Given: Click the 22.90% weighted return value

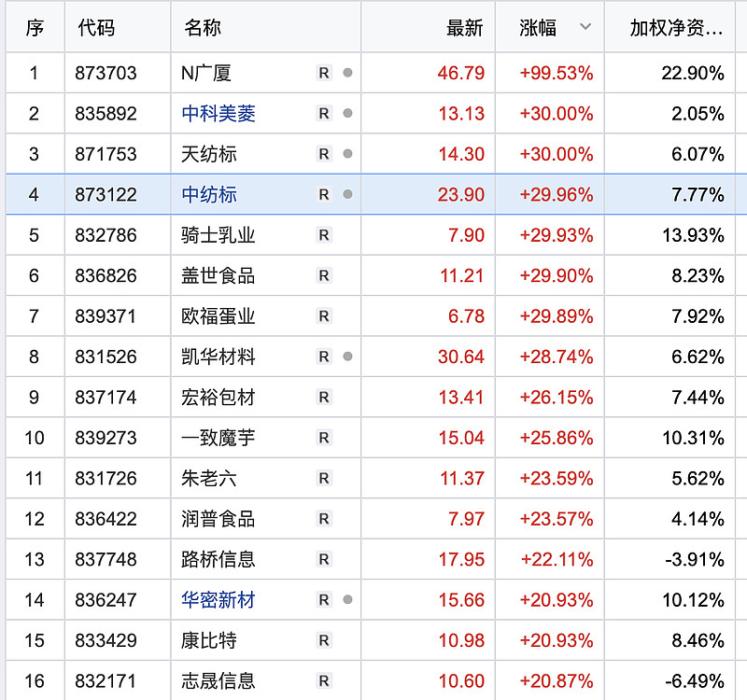Looking at the screenshot, I should pyautogui.click(x=693, y=73).
